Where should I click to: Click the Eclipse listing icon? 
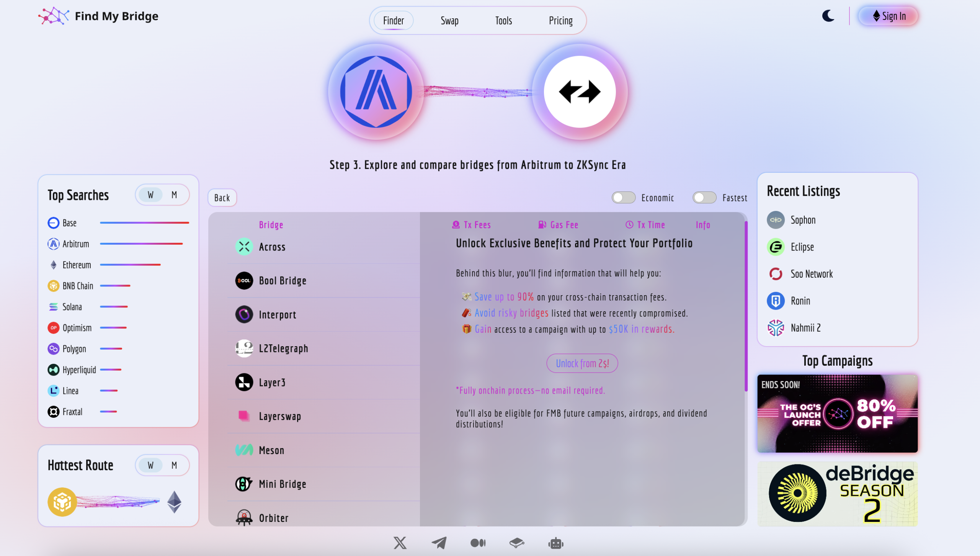point(776,247)
